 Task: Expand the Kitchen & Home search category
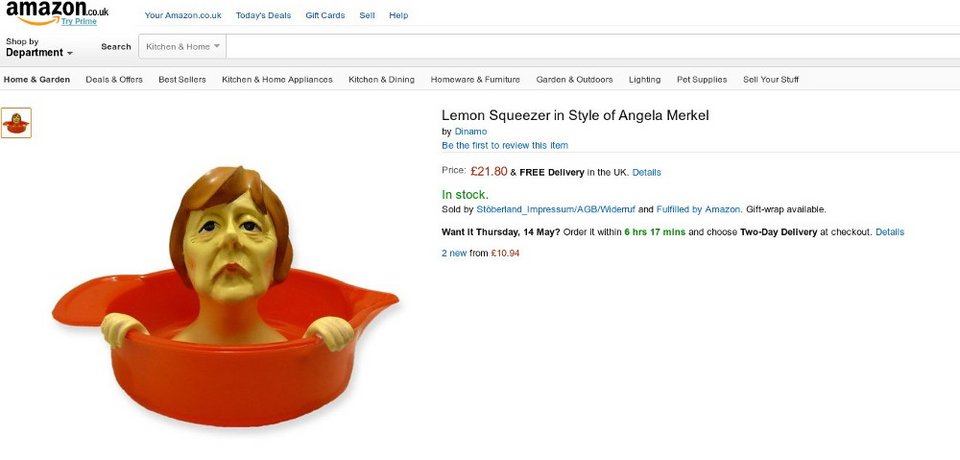184,46
